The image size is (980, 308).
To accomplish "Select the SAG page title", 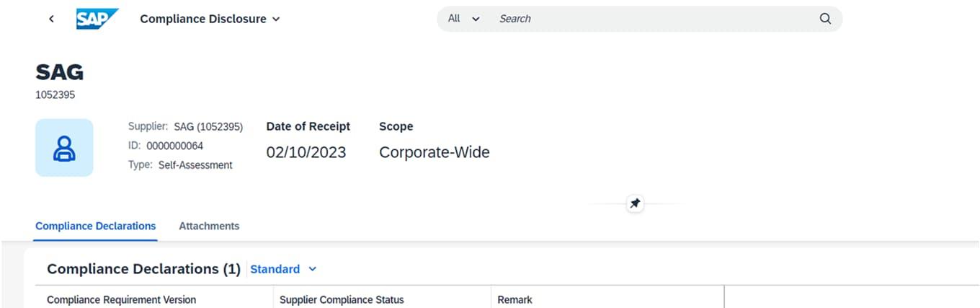I will [x=60, y=72].
